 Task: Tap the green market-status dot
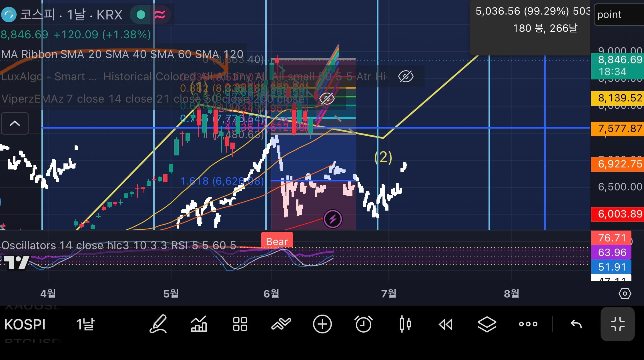tap(141, 15)
